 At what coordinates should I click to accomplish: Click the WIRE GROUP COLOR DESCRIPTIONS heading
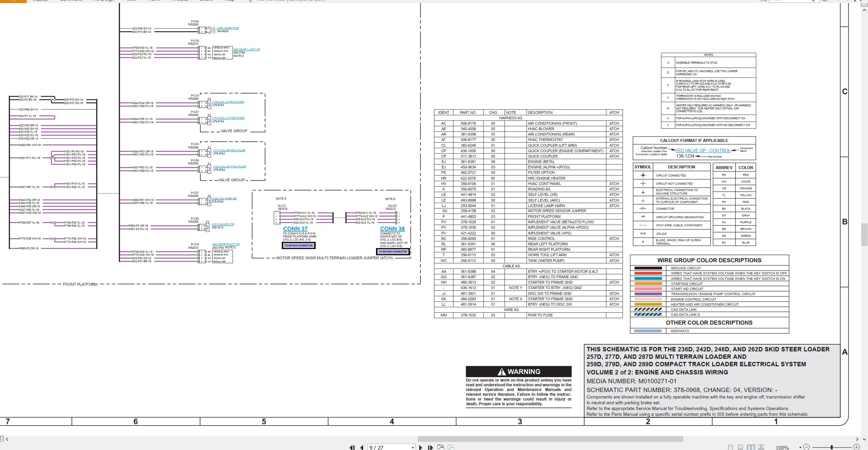[x=709, y=260]
